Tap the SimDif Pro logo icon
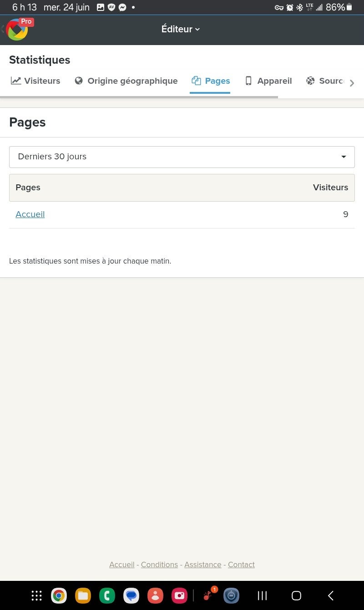The height and width of the screenshot is (610, 364). pyautogui.click(x=17, y=29)
